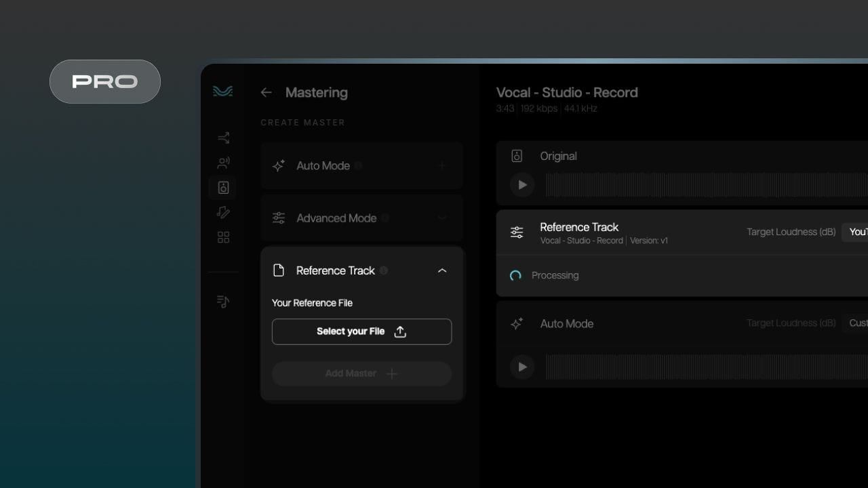Expand Auto Mode with the plus icon
Viewport: 868px width, 488px height.
[x=442, y=165]
